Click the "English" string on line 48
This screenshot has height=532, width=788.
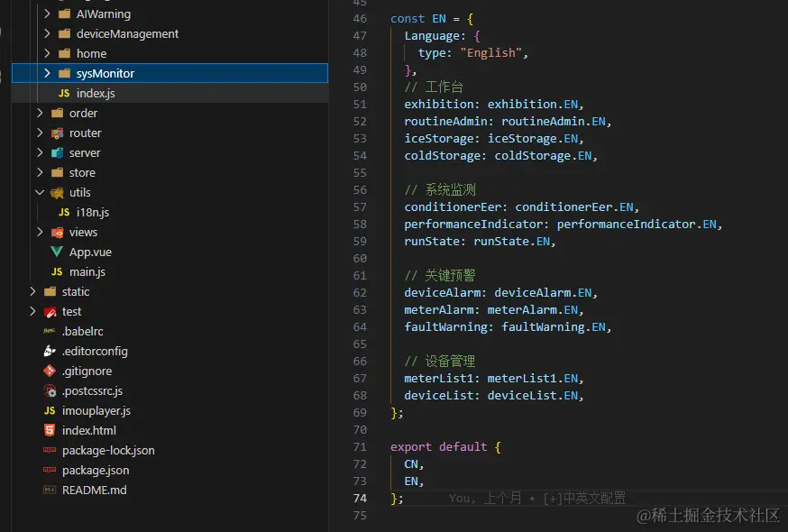(491, 53)
